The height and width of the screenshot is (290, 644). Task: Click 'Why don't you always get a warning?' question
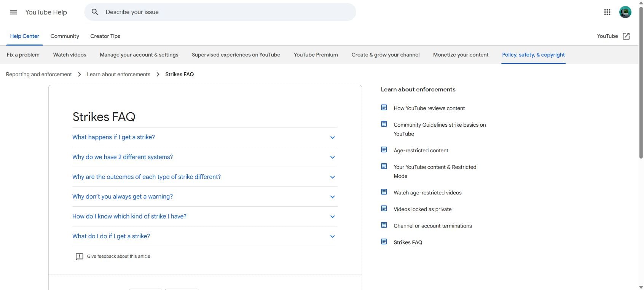123,197
